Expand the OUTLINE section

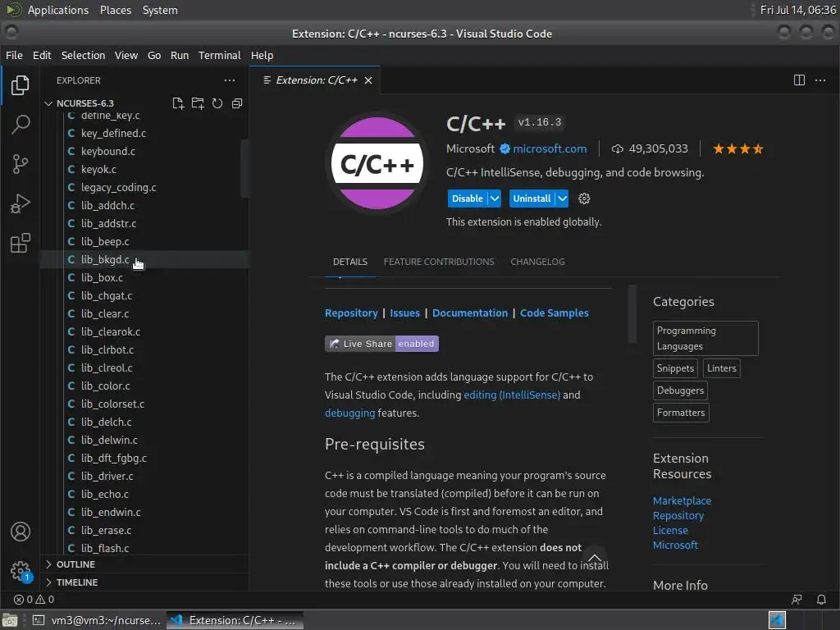pyautogui.click(x=75, y=564)
